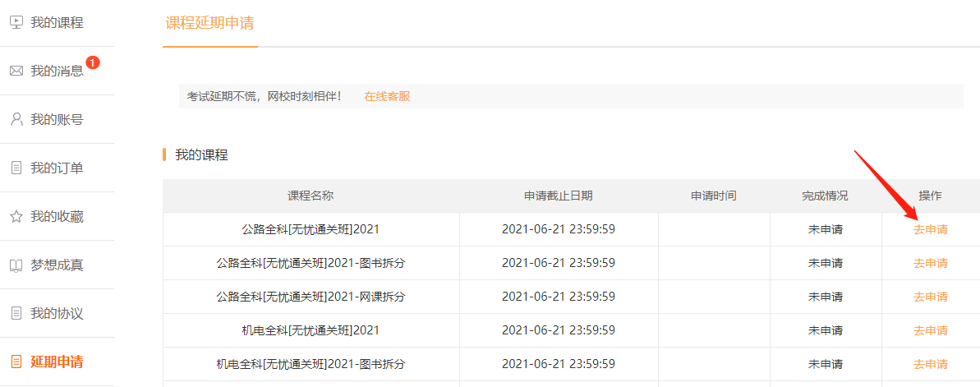Go to 我的收藏 in sidebar
This screenshot has height=387, width=980.
(x=57, y=217)
